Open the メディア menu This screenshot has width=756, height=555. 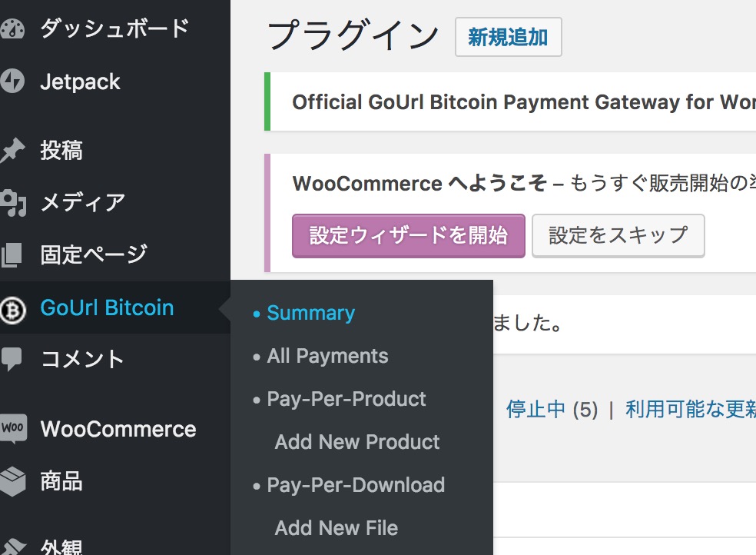tap(82, 202)
